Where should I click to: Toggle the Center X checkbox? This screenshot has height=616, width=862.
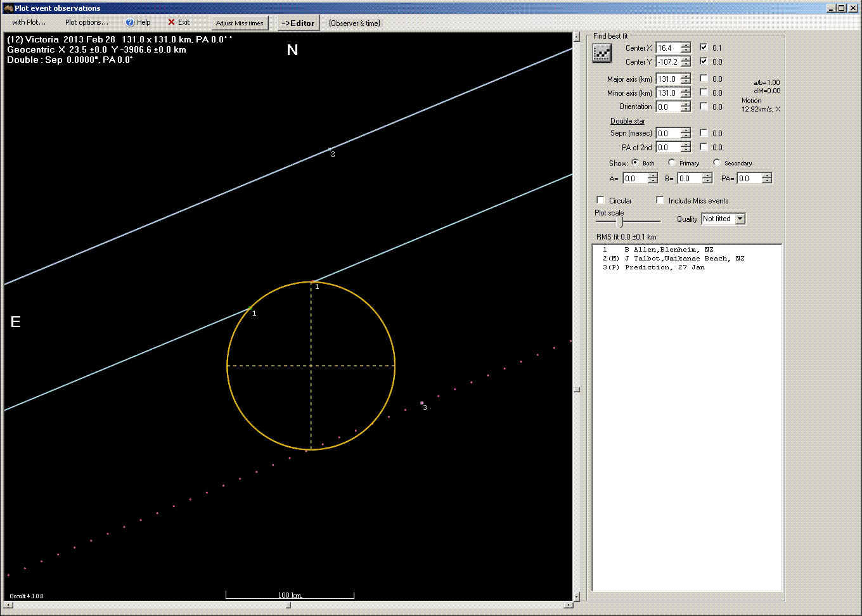pyautogui.click(x=704, y=48)
